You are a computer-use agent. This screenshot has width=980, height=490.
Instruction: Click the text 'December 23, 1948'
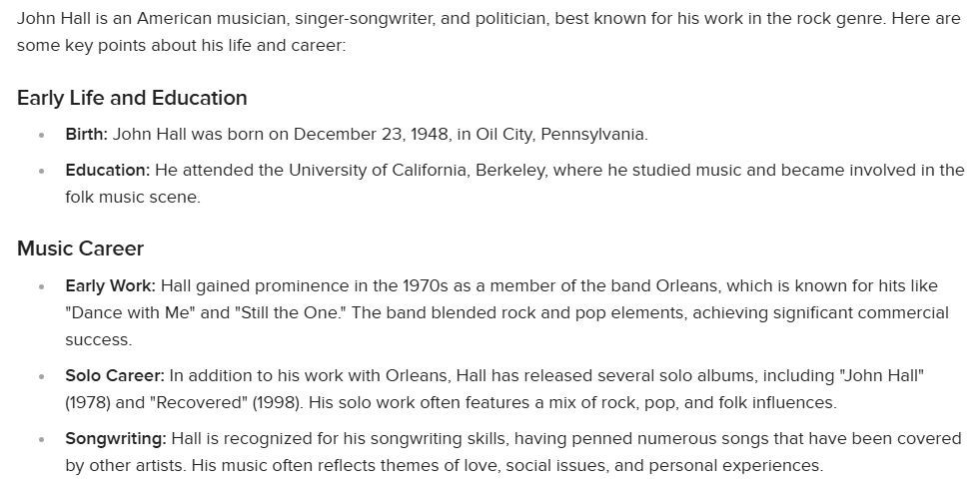click(372, 134)
